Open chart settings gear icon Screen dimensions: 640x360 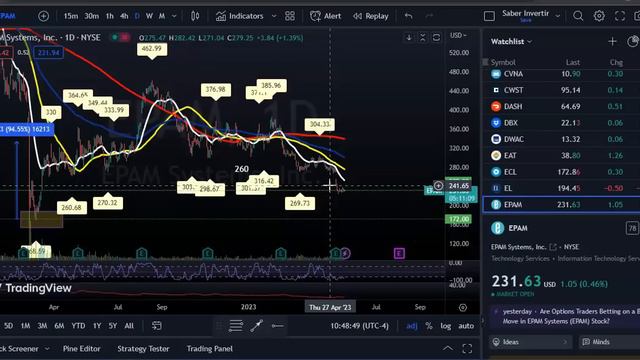coord(599,16)
